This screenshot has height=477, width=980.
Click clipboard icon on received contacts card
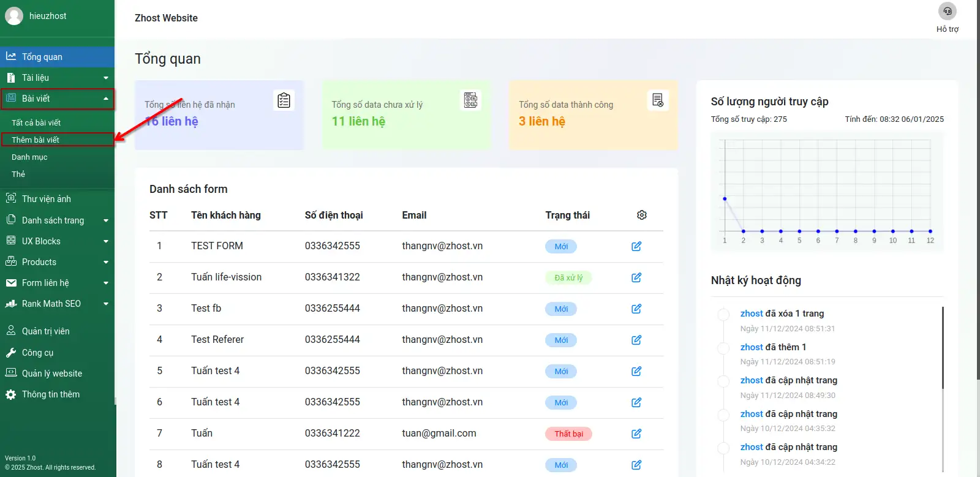pos(284,100)
